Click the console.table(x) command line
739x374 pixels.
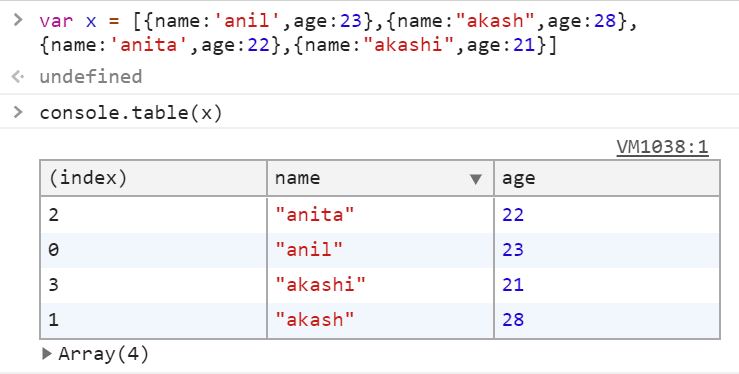pos(131,113)
